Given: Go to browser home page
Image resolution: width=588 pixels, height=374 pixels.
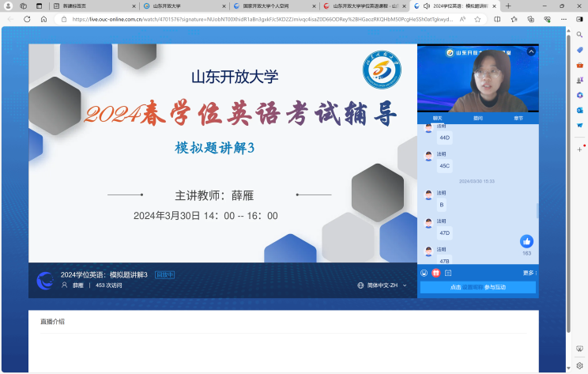Looking at the screenshot, I should pyautogui.click(x=43, y=19).
